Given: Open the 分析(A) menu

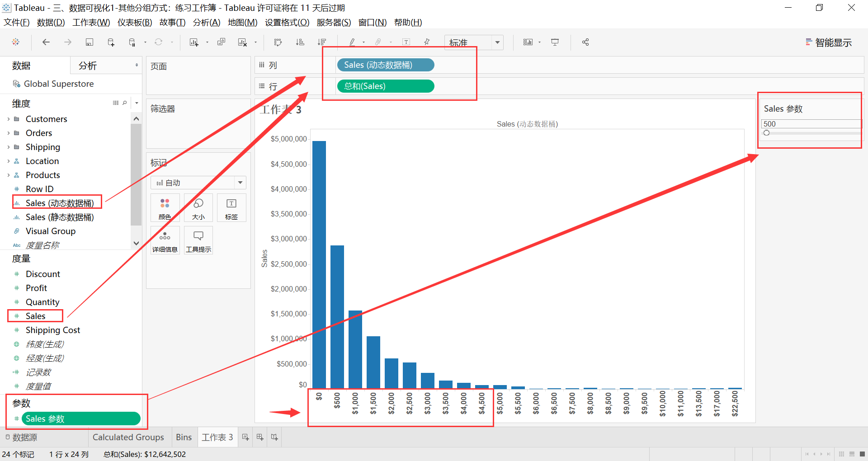Looking at the screenshot, I should pyautogui.click(x=207, y=22).
